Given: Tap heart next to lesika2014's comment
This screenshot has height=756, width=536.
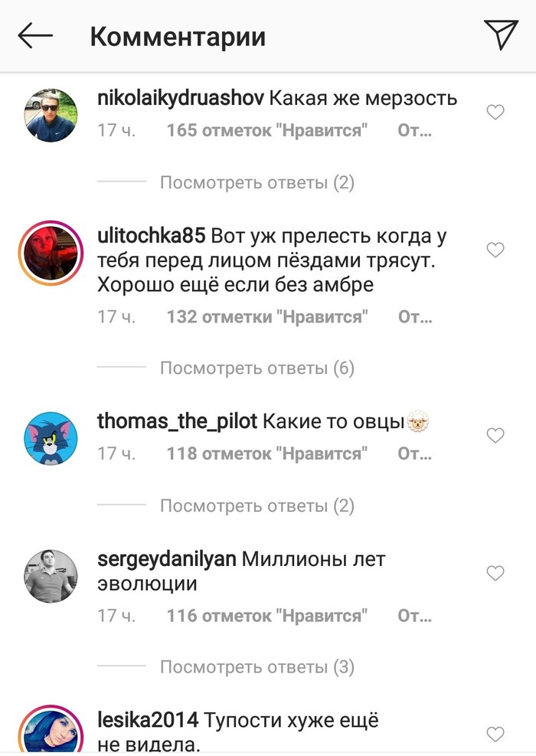Looking at the screenshot, I should tap(495, 735).
